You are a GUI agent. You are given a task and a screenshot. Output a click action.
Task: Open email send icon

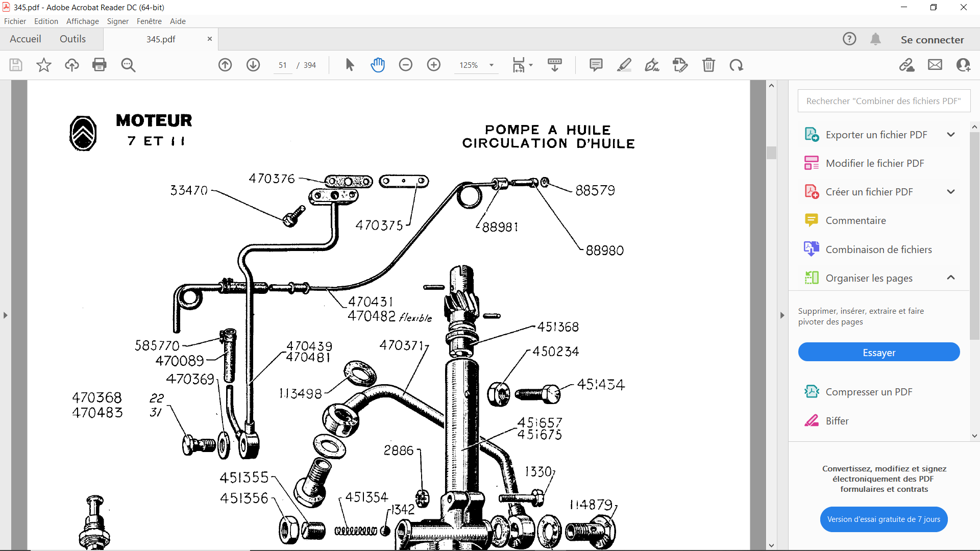(935, 65)
